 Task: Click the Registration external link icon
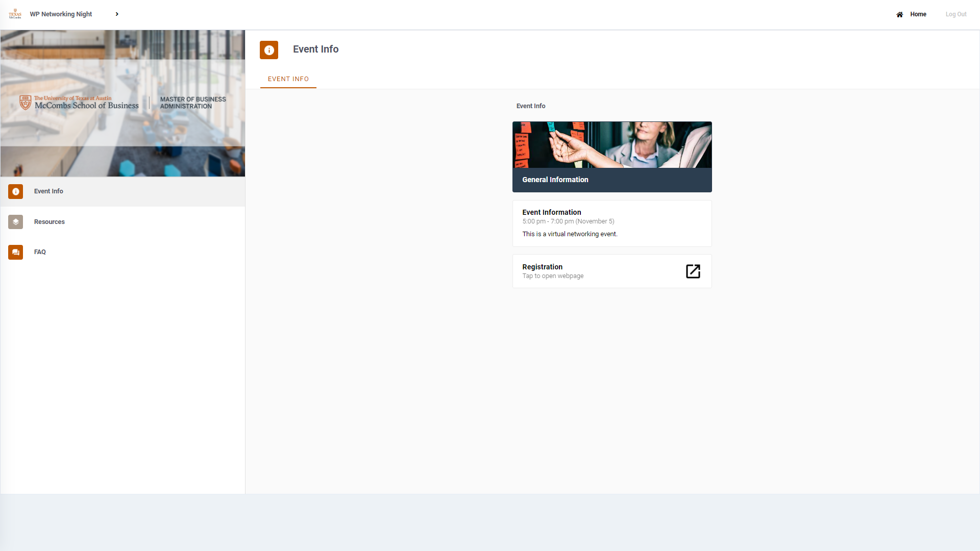[693, 270]
